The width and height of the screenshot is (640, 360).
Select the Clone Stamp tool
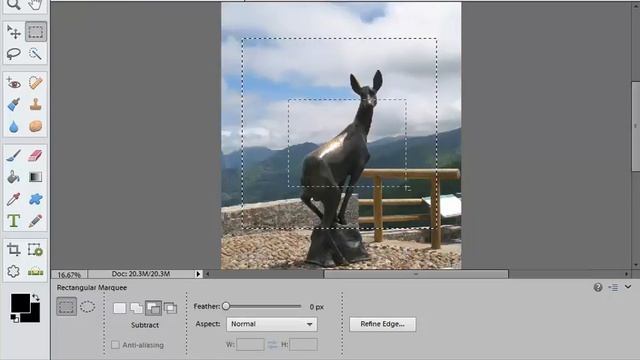pos(36,104)
